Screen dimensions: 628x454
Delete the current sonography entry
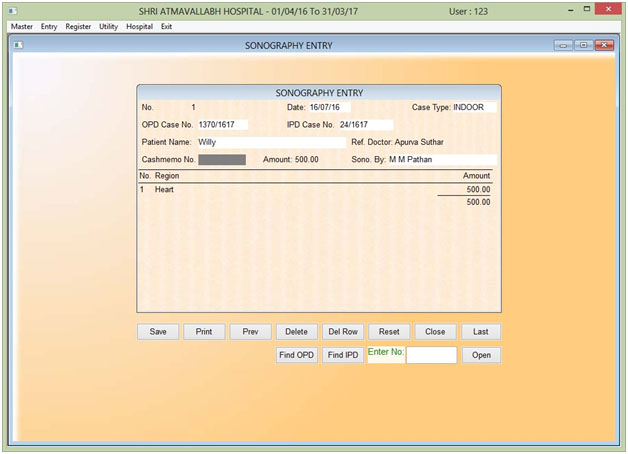pyautogui.click(x=296, y=332)
